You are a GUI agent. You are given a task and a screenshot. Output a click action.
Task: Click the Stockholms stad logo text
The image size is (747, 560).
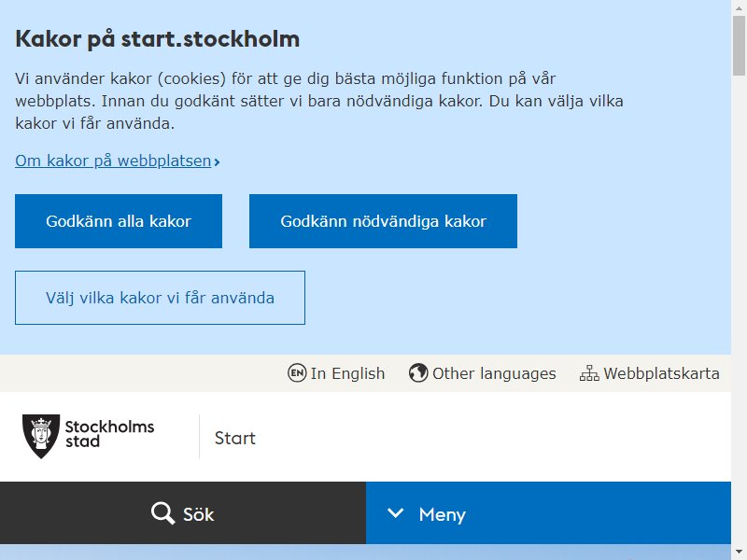point(109,434)
